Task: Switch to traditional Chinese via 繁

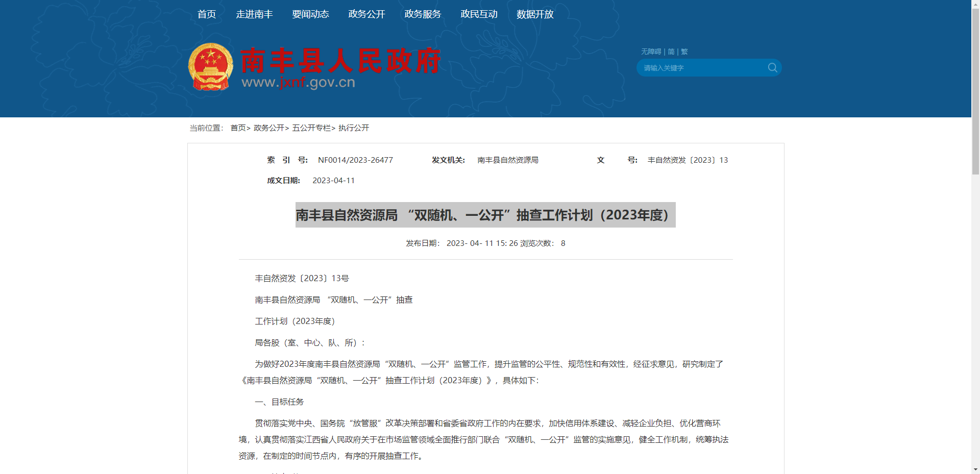Action: [684, 52]
